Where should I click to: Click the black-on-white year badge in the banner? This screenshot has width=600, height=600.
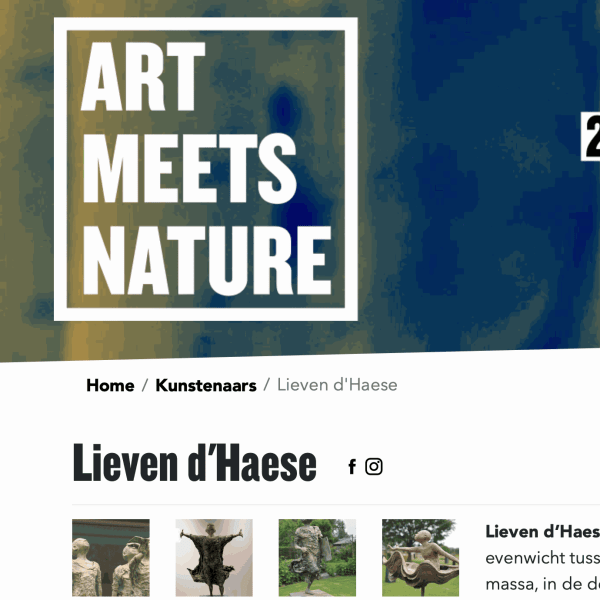click(x=590, y=137)
